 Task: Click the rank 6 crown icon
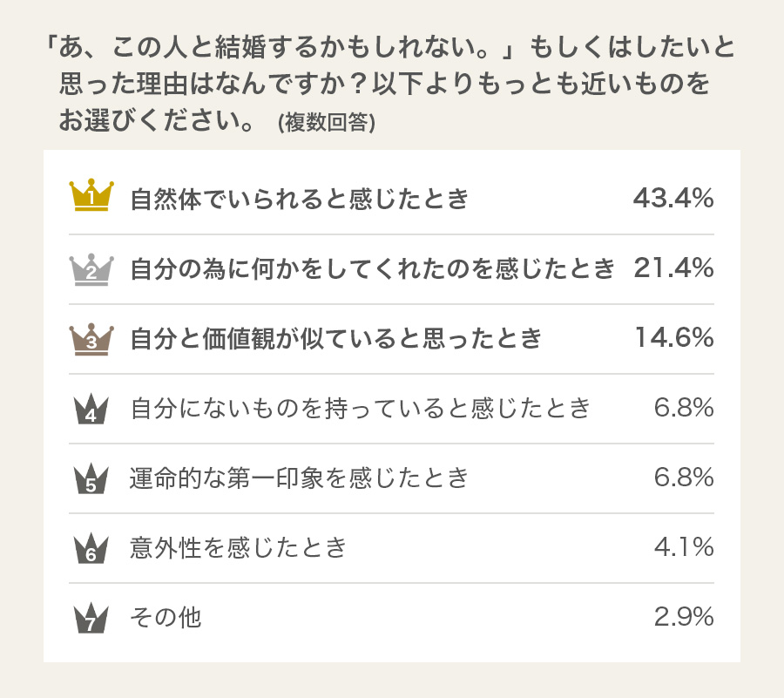[x=91, y=548]
